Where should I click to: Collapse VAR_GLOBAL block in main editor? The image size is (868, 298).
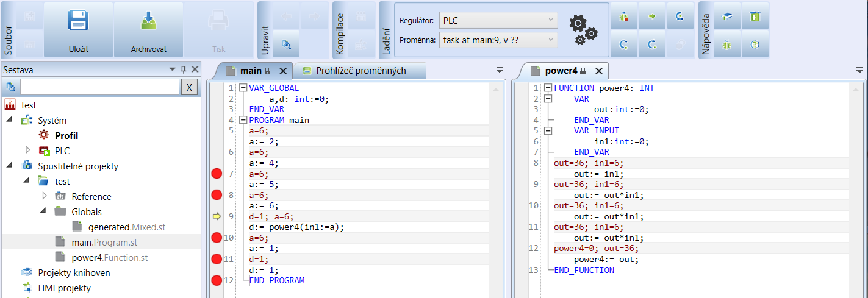point(243,88)
